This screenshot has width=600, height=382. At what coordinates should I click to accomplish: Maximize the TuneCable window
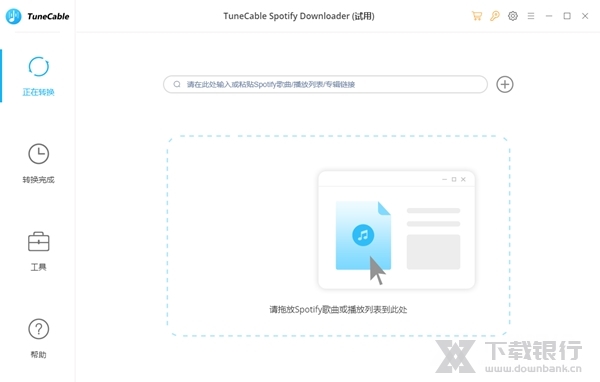pyautogui.click(x=567, y=16)
